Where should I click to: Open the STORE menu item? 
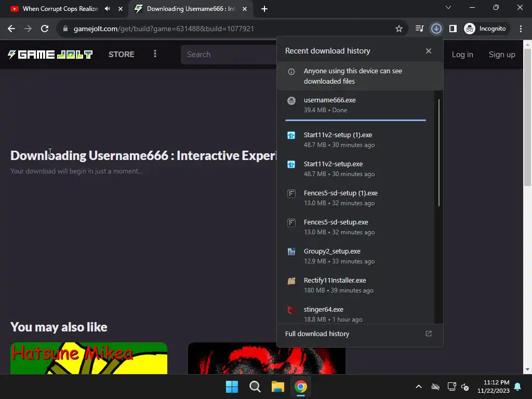[x=122, y=54]
